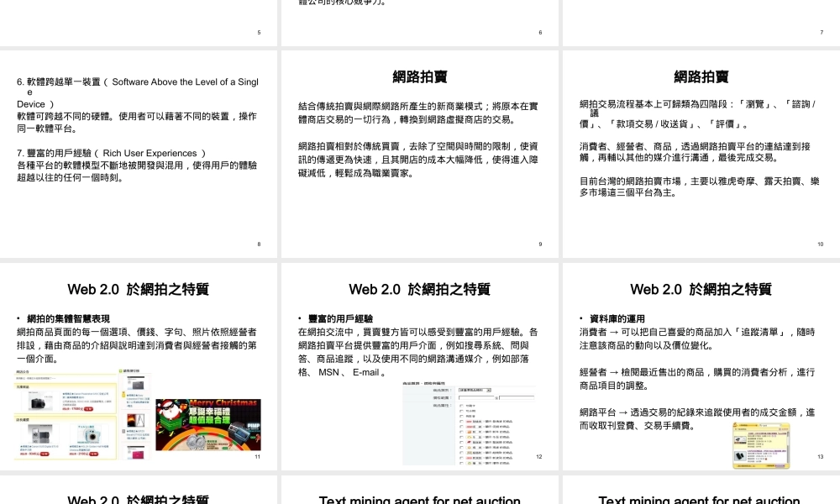The image size is (840, 504).
Task: Click the binoculars product icon in slide 13 listing
Action: tap(740, 454)
